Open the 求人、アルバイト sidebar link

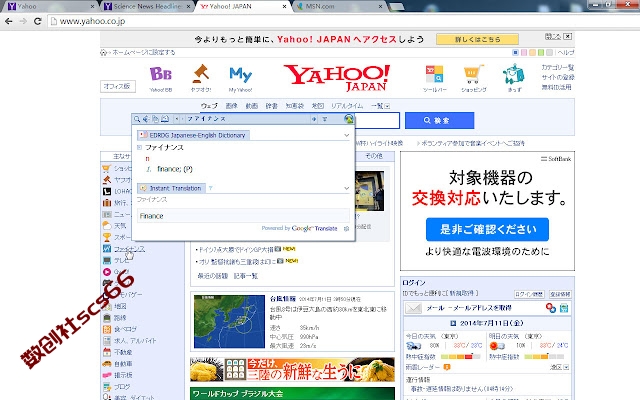(135, 340)
